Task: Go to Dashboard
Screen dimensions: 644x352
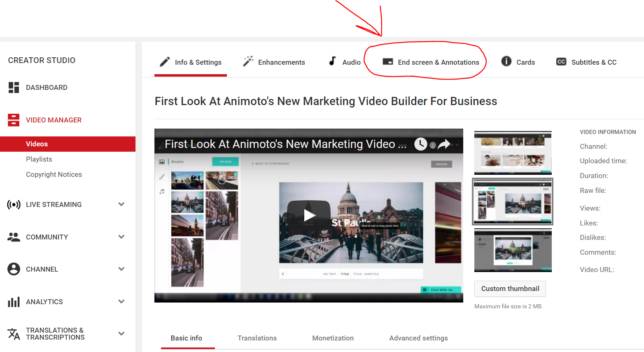Action: (x=47, y=87)
